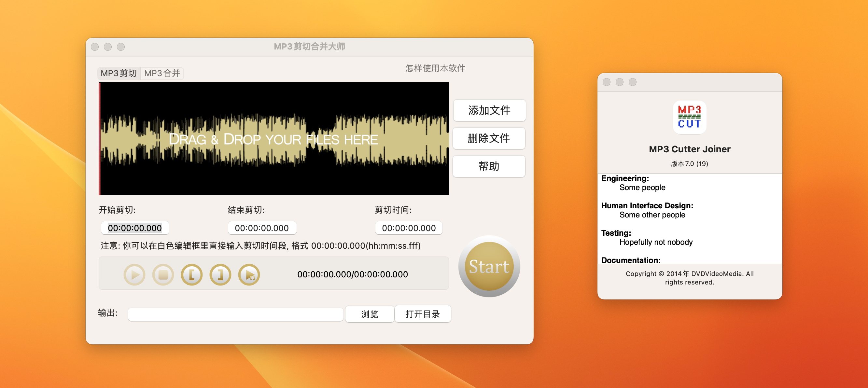868x388 pixels.
Task: Click the 剪切时间 duration field
Action: point(408,228)
